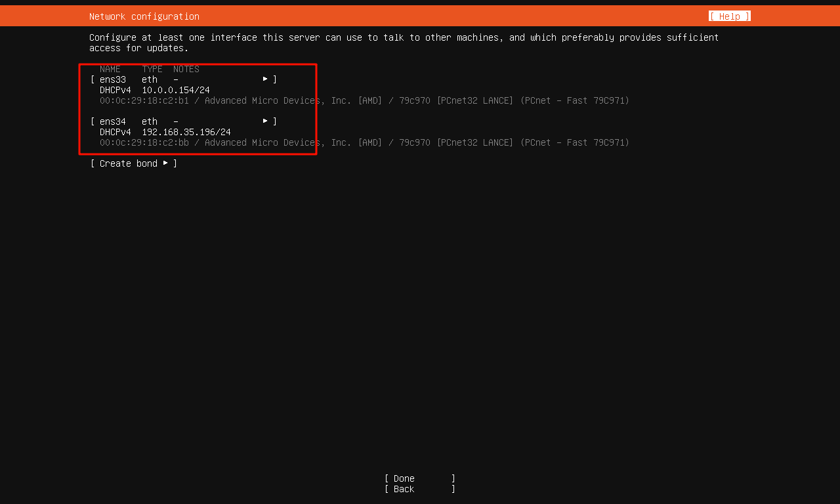Click the eth type of ens34
Image resolution: width=840 pixels, height=504 pixels.
150,121
